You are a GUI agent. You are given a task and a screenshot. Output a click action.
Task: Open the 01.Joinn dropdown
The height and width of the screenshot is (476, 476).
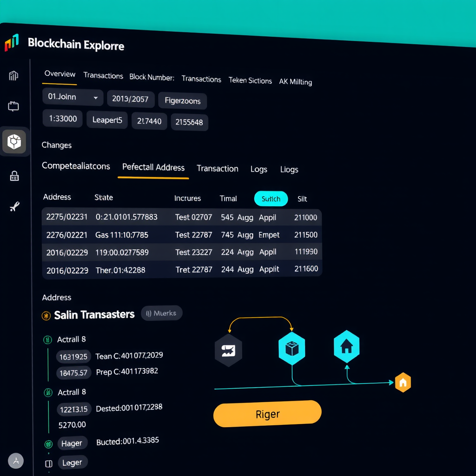73,98
